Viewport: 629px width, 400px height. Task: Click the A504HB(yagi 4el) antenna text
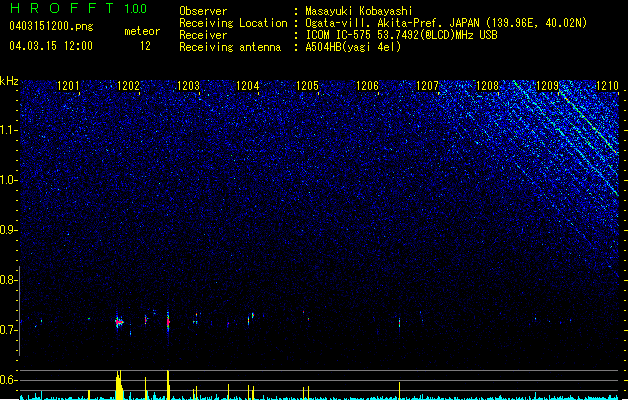[353, 47]
